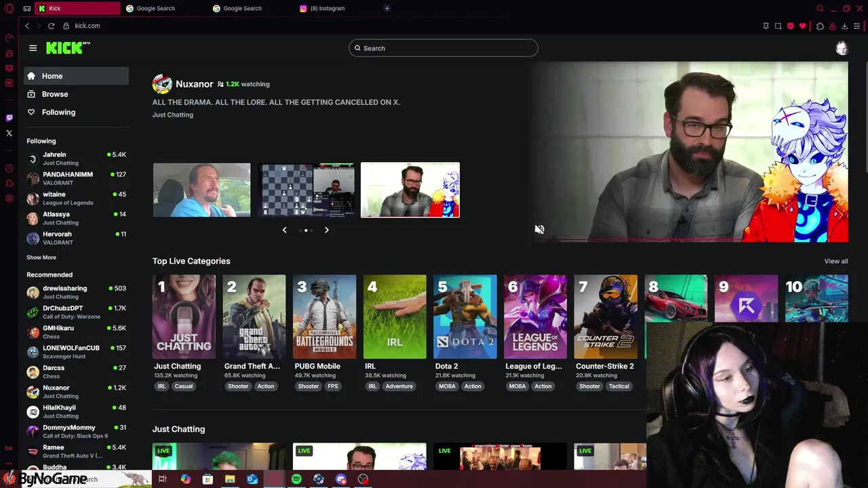Open the Just Chatting category card
The width and height of the screenshot is (868, 488).
coord(184,317)
